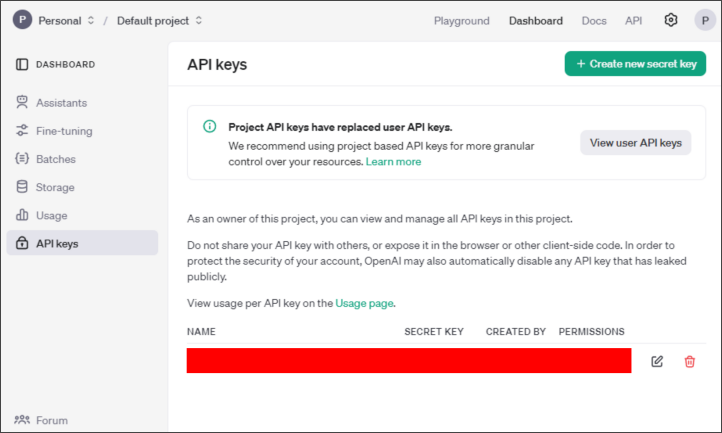Viewport: 722px width, 433px height.
Task: Select API keys in the sidebar
Action: point(82,243)
